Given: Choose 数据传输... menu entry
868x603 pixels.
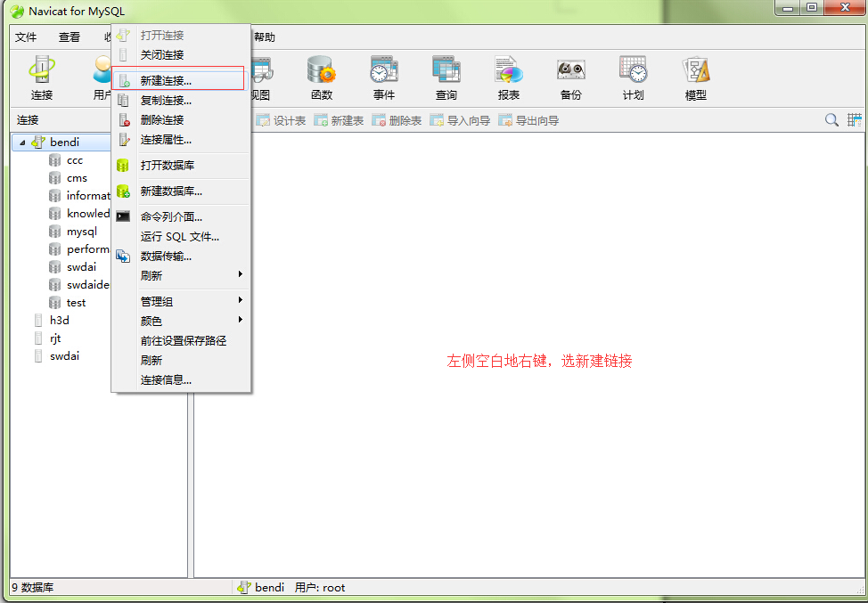Looking at the screenshot, I should [x=181, y=257].
